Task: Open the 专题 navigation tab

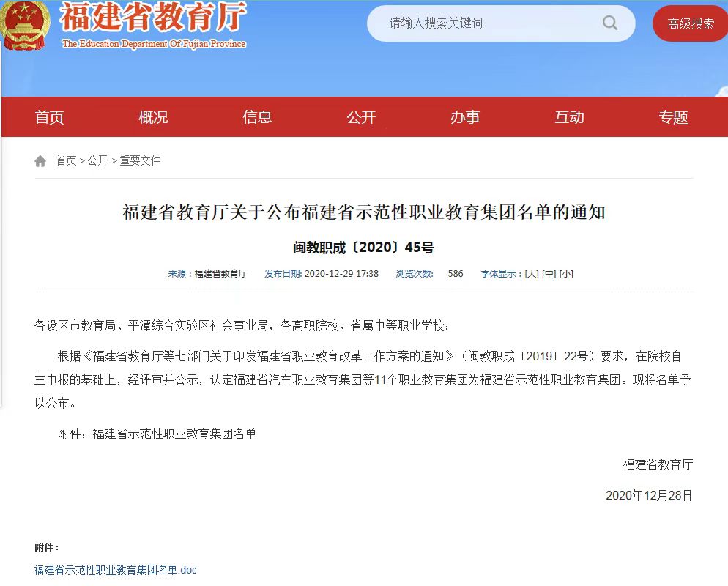Action: click(x=673, y=117)
